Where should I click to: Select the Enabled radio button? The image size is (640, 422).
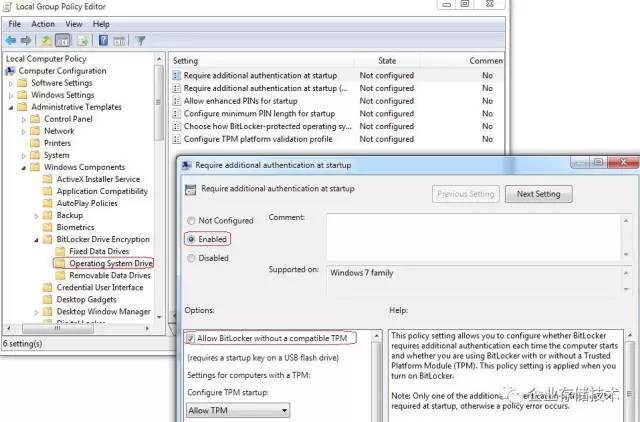[x=191, y=239]
